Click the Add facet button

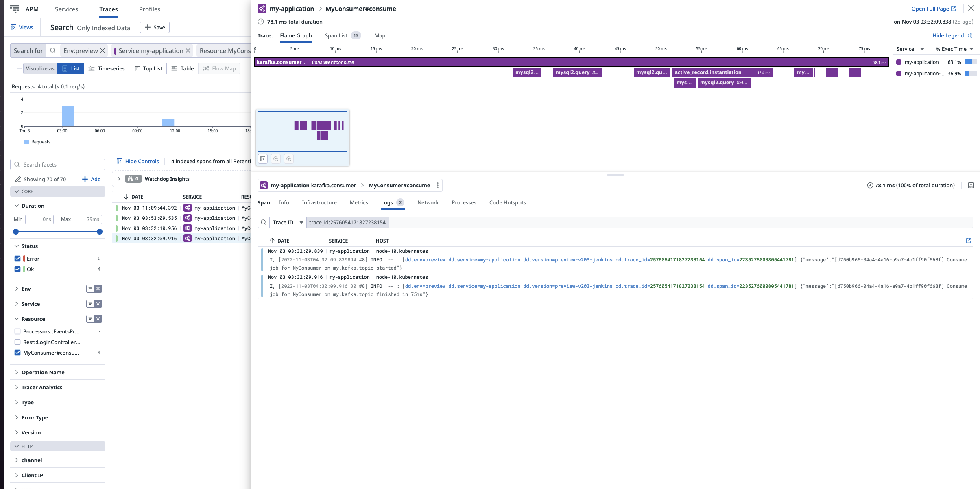pos(92,179)
